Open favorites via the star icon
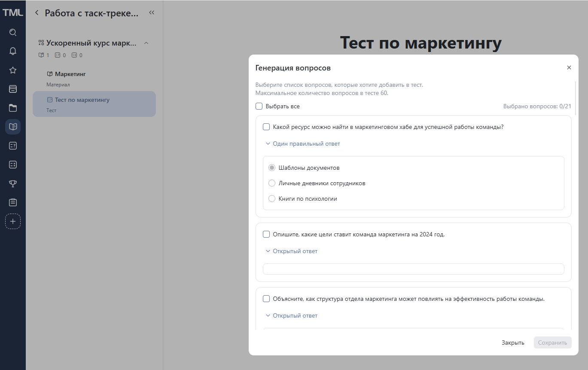The height and width of the screenshot is (370, 588). click(x=13, y=70)
